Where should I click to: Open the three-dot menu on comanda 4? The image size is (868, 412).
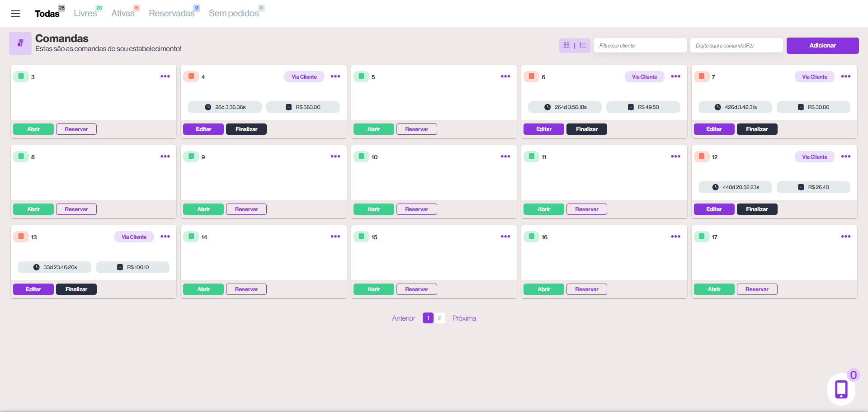click(x=335, y=76)
